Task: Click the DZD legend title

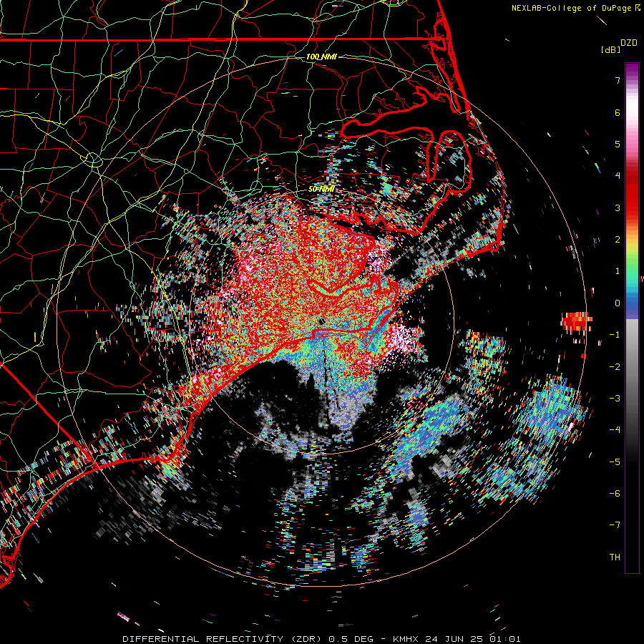Action: tap(629, 43)
